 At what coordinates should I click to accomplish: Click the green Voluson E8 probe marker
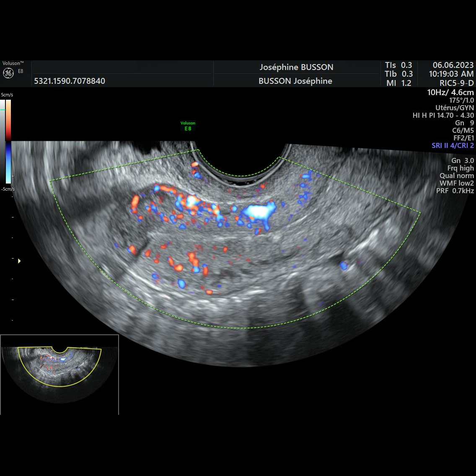pyautogui.click(x=188, y=126)
